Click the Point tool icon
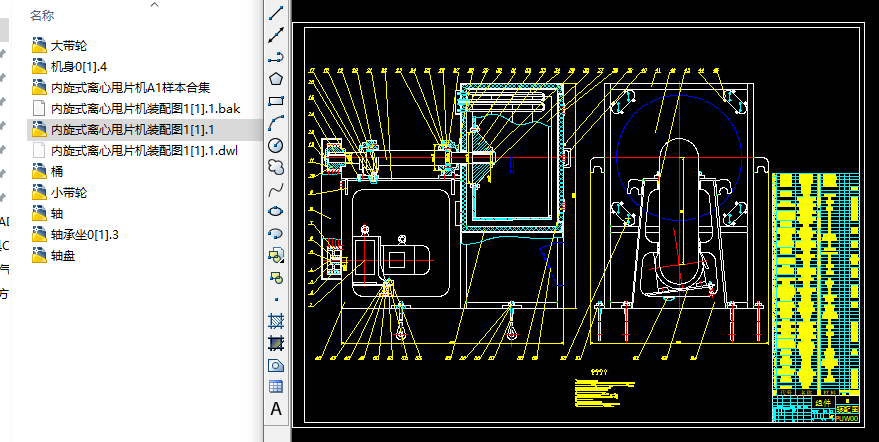Viewport: 879px width, 442px height. tap(277, 299)
